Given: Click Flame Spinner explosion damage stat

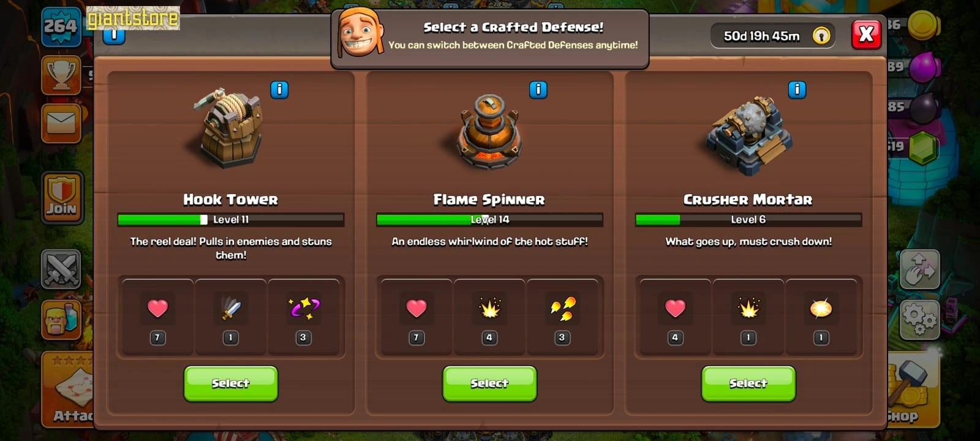Looking at the screenshot, I should pyautogui.click(x=489, y=308).
